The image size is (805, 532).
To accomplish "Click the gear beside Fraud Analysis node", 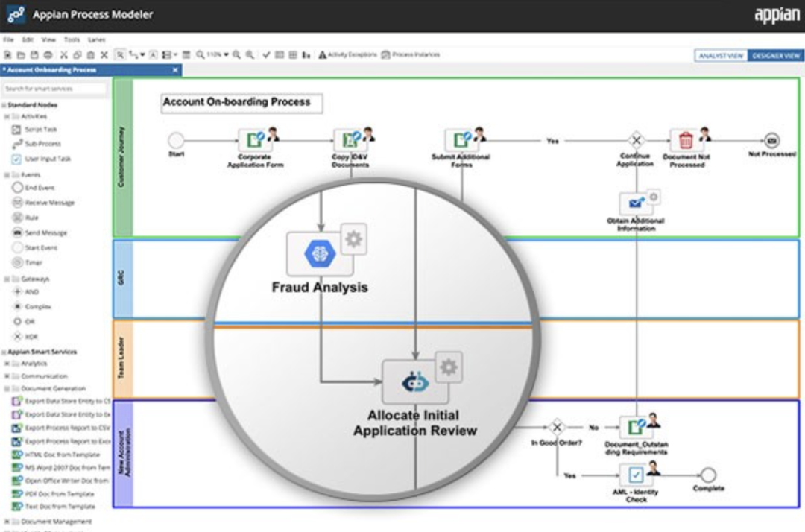I will click(354, 239).
